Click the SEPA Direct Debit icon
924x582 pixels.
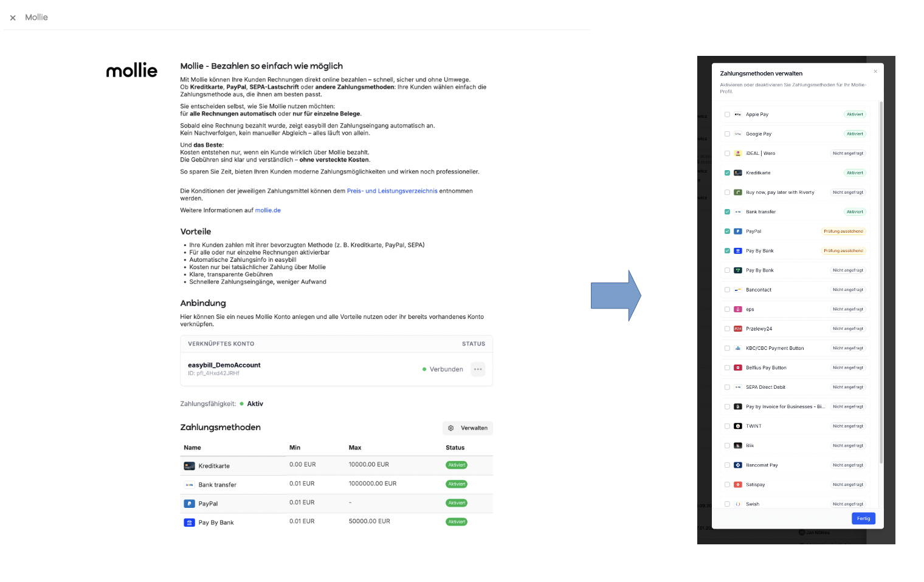click(x=737, y=387)
